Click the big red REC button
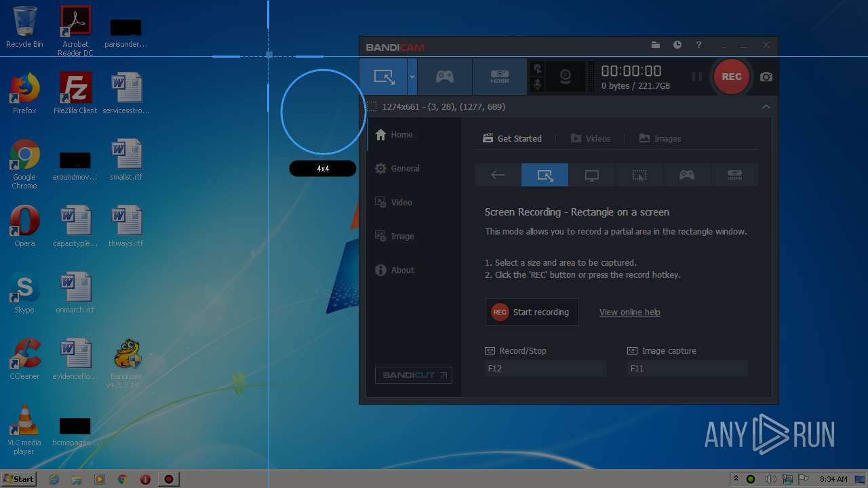Viewport: 868px width, 488px height. pyautogui.click(x=732, y=77)
